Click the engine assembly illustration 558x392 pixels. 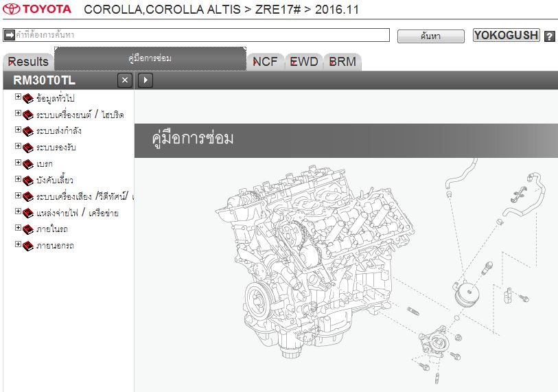[315, 260]
